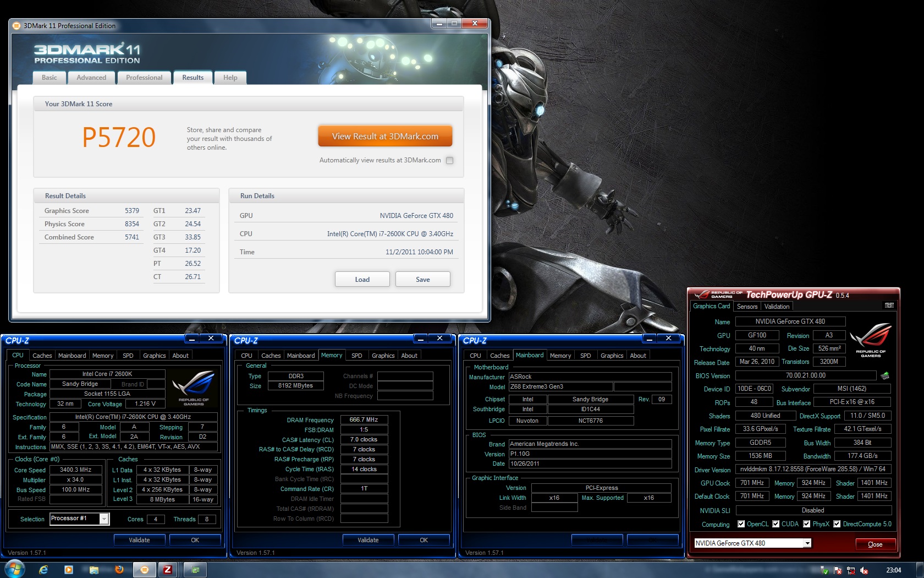The height and width of the screenshot is (578, 924).
Task: Click Validate in the CPU-Z processor window
Action: point(139,540)
